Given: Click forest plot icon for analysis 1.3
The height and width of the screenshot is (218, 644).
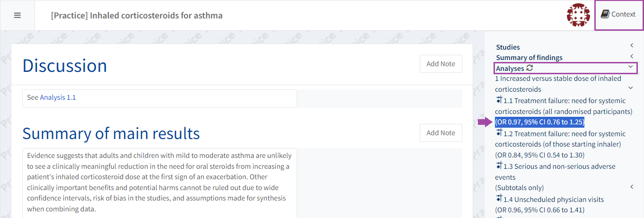Looking at the screenshot, I should click(499, 166).
